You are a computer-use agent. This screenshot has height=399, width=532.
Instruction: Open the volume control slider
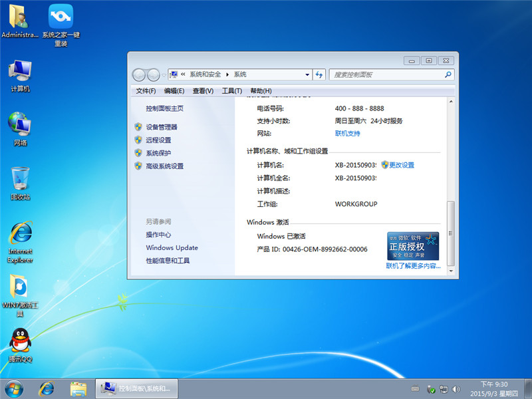coord(456,390)
